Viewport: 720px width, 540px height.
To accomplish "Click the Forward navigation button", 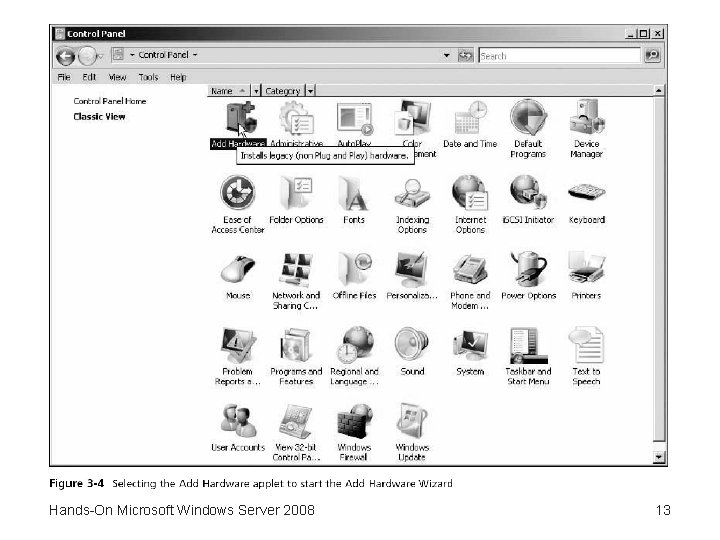I will coord(87,57).
